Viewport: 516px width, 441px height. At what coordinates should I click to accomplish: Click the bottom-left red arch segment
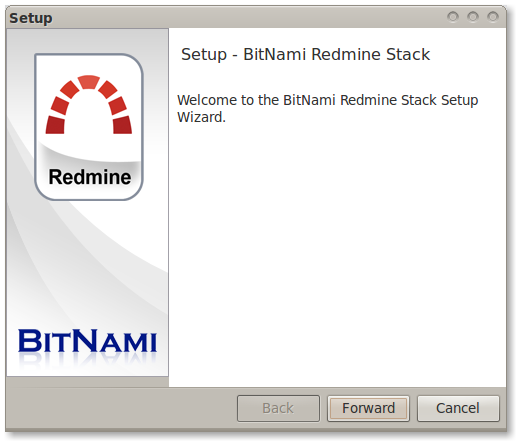tap(55, 125)
